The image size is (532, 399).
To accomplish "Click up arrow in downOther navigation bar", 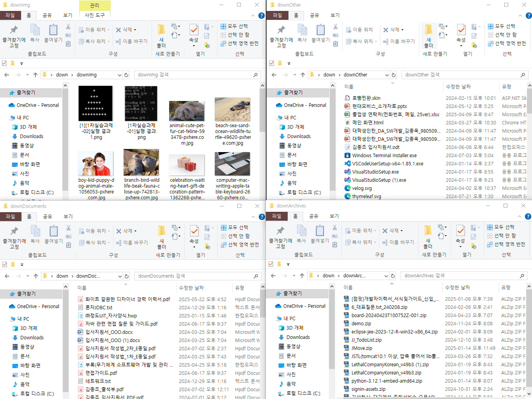I will (x=303, y=75).
